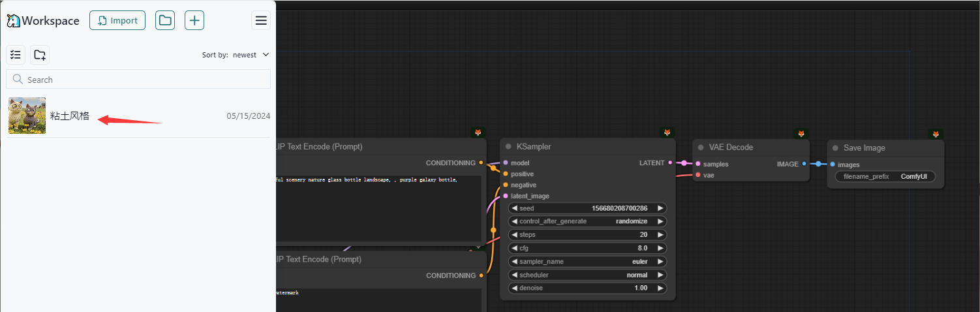This screenshot has width=980, height=312.
Task: Click the new folder icon with plus
Action: pyautogui.click(x=40, y=55)
